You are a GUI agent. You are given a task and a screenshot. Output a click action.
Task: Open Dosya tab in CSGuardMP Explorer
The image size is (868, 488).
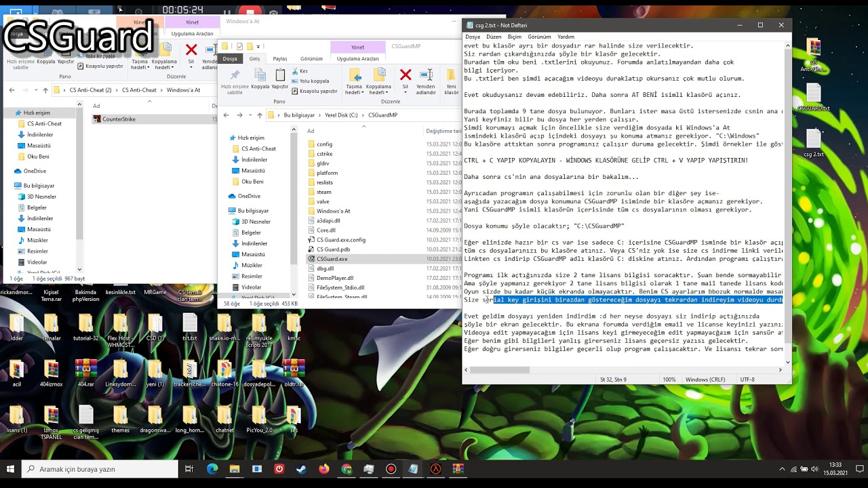click(231, 59)
